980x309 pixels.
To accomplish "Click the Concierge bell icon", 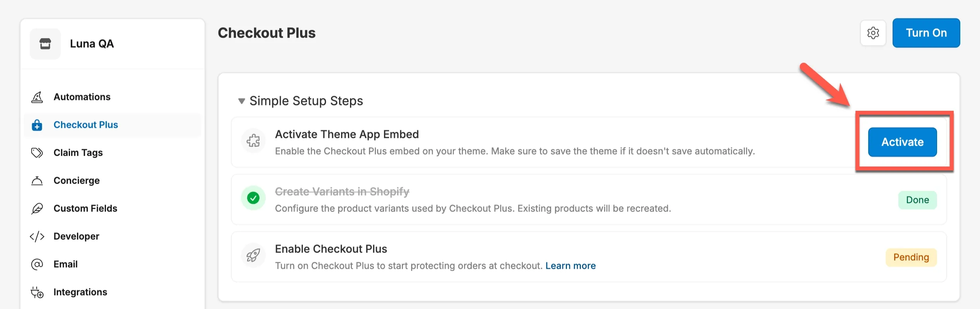I will [x=37, y=180].
